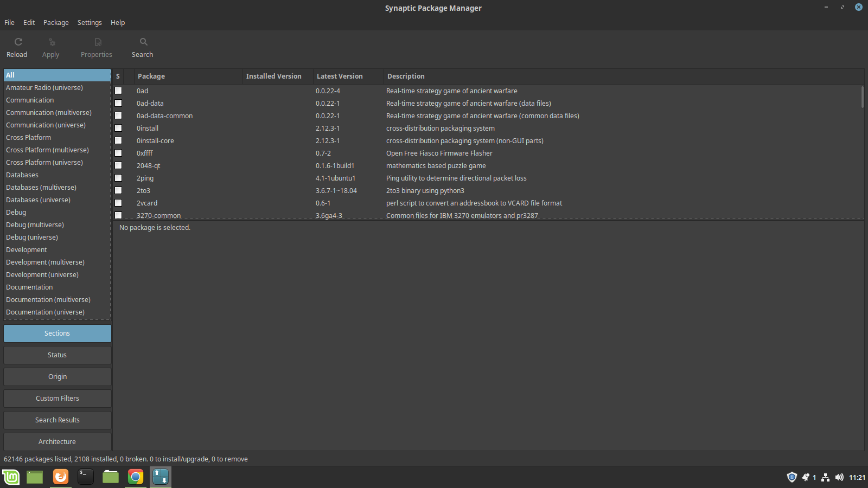
Task: Click the 2ping latest version 4.1-1ubuntu1
Action: pyautogui.click(x=335, y=178)
